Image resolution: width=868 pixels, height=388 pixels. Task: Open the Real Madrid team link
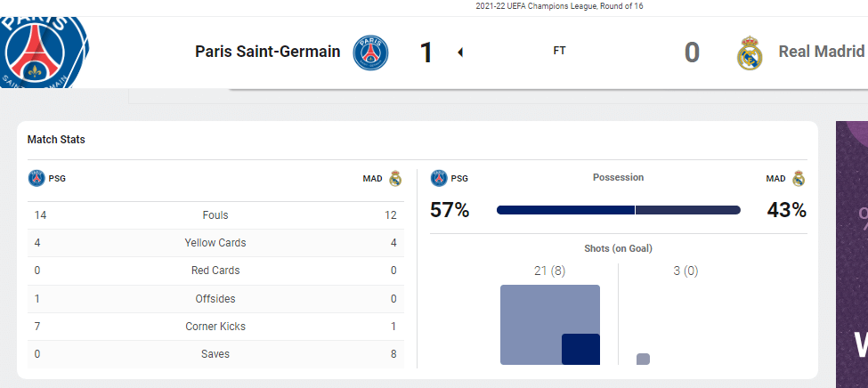(822, 52)
